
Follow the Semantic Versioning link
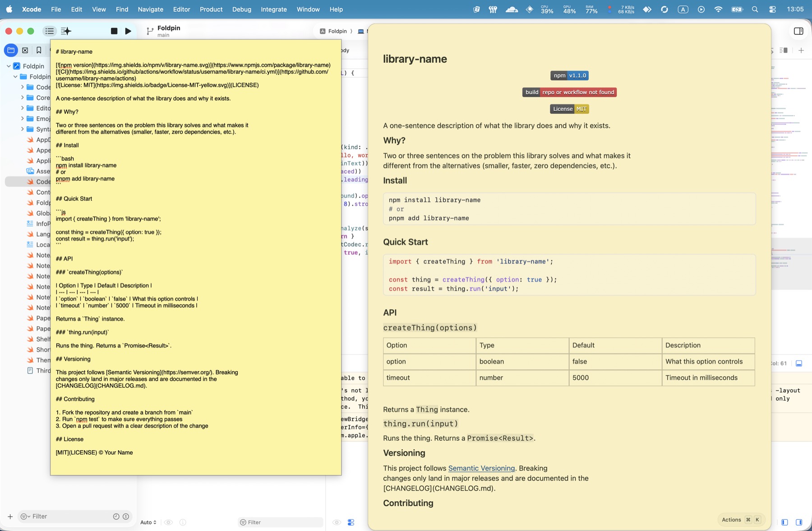tap(481, 468)
